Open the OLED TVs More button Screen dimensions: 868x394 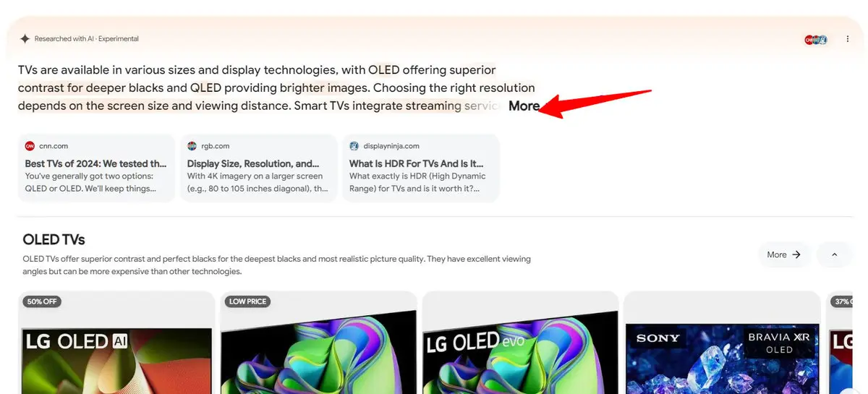pos(784,254)
